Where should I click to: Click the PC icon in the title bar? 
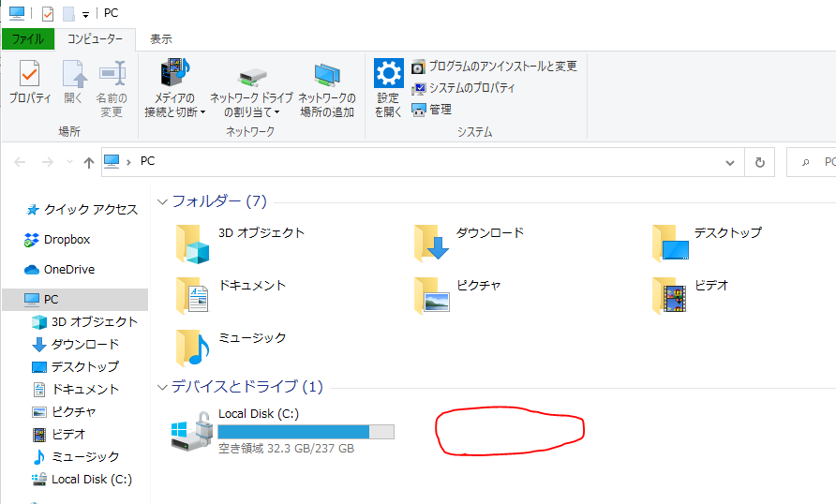click(x=17, y=13)
